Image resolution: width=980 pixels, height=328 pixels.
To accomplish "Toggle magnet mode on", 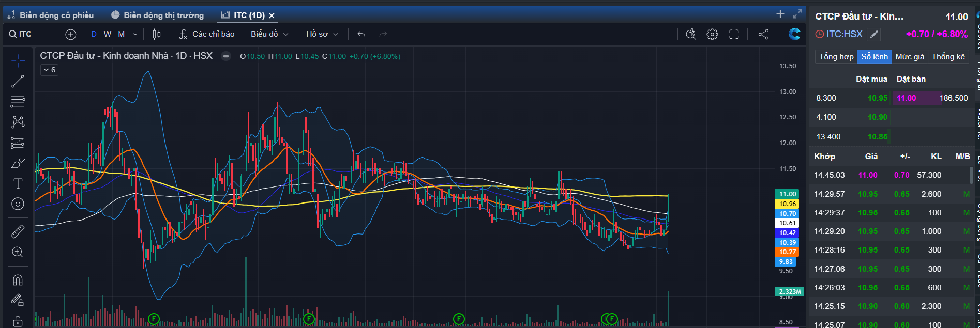I will tap(18, 280).
